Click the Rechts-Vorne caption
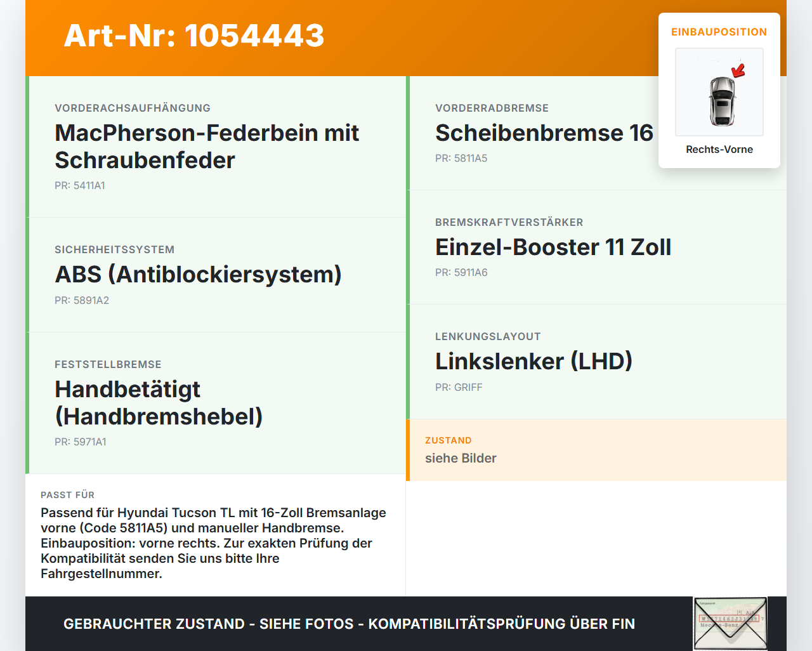This screenshot has height=651, width=812. [x=719, y=149]
